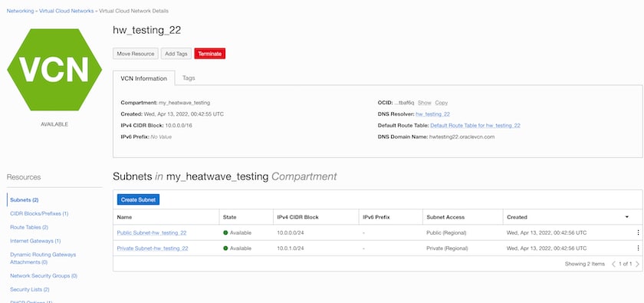Switch to VCN Information tab

click(x=144, y=78)
